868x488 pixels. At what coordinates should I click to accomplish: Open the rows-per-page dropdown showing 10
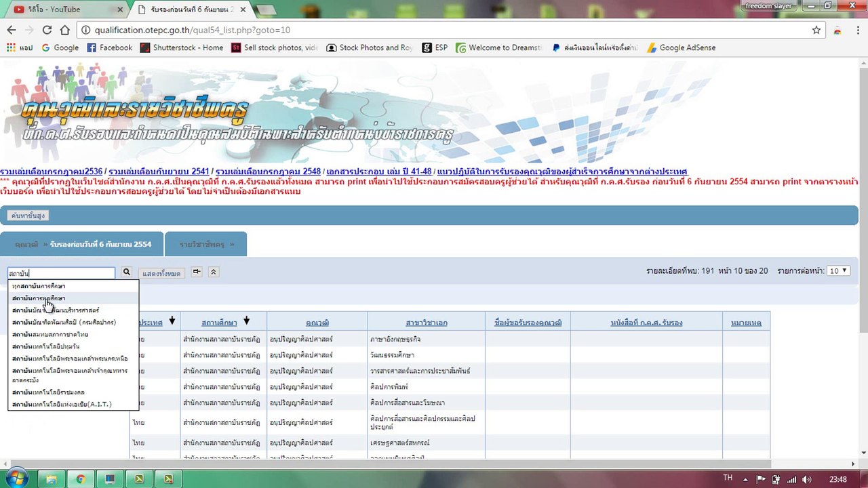point(838,270)
